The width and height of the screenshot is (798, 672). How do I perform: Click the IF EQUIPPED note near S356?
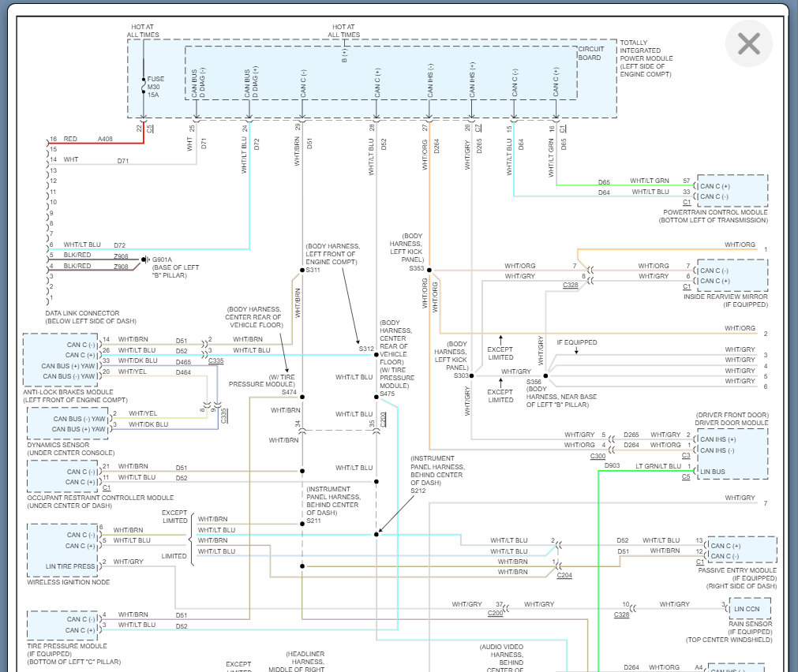point(577,342)
